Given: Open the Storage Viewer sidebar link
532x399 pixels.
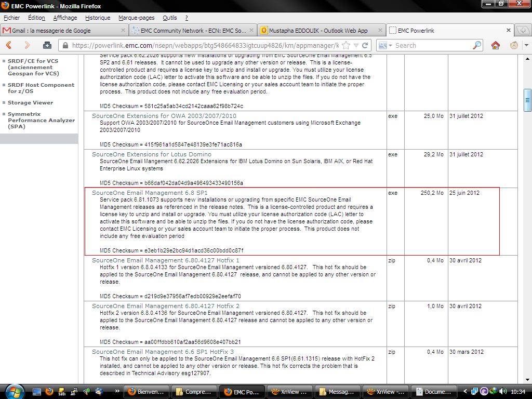Looking at the screenshot, I should click(31, 102).
